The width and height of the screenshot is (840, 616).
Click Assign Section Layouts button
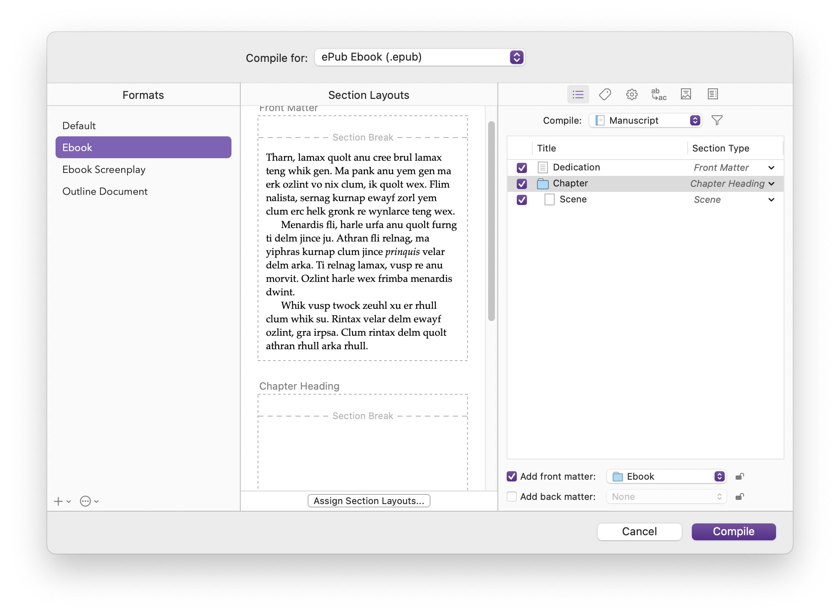369,501
